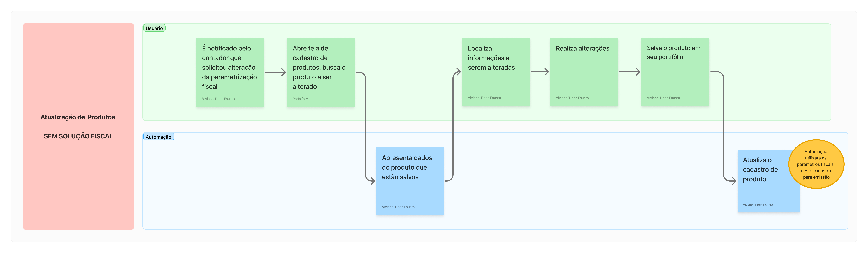Screen dimensions: 868x253
Task: Click 'Viviane Tibes Fausto' author on 'Realiza alterações' note
Action: 572,98
